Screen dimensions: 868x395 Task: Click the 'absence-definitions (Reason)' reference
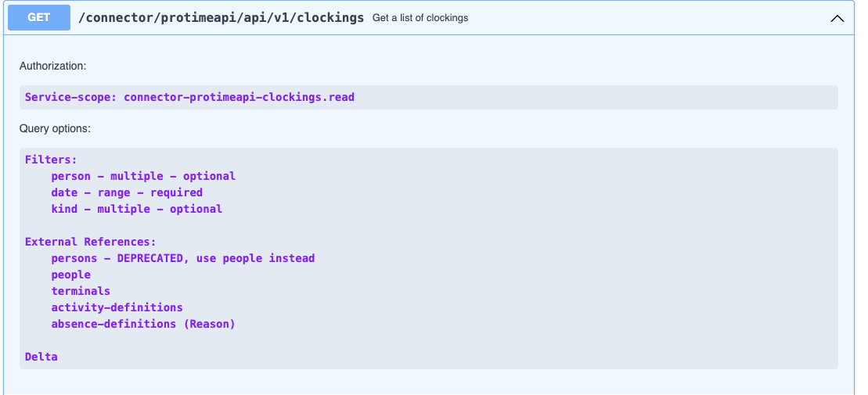143,324
